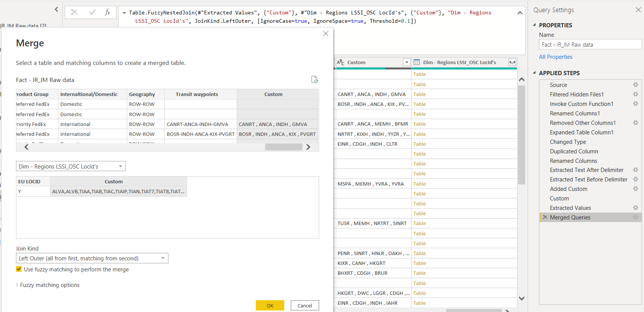
Task: Open settings gear for Extracted Text Before Delimiter
Action: point(636,179)
